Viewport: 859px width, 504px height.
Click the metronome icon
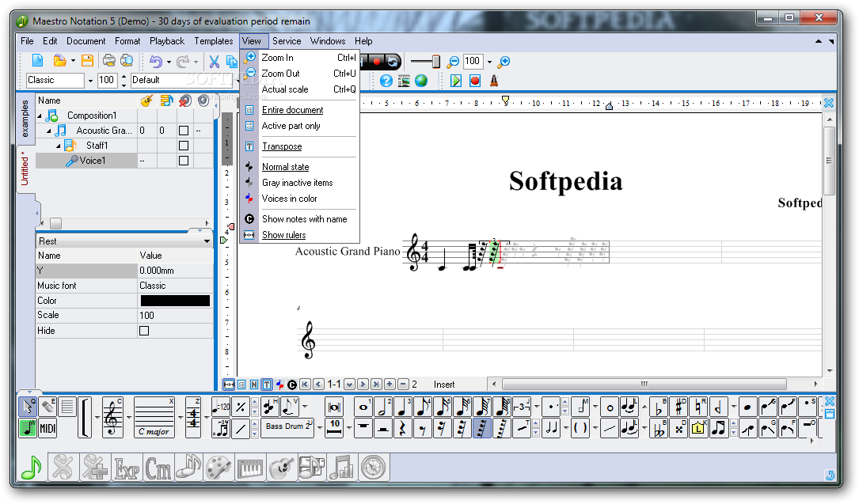click(493, 81)
